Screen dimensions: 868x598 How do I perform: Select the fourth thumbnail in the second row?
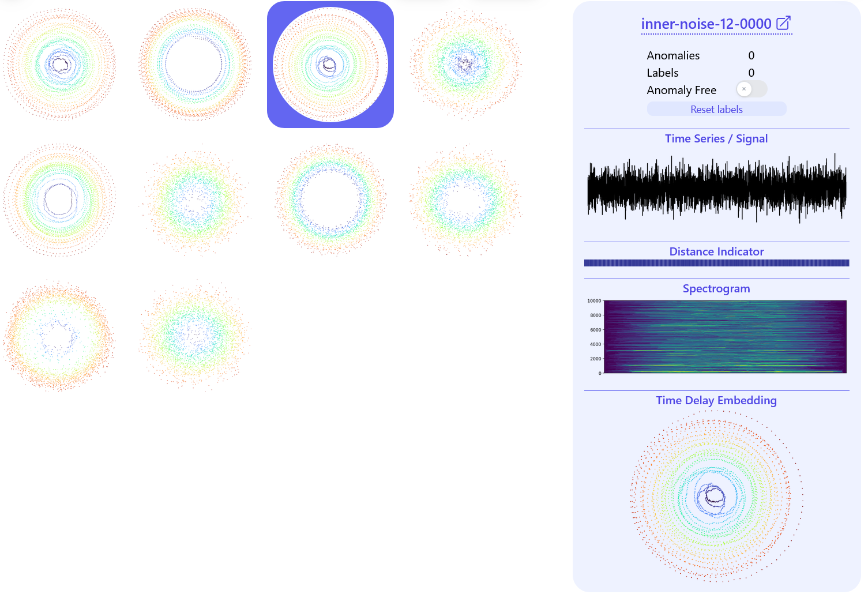click(x=466, y=200)
